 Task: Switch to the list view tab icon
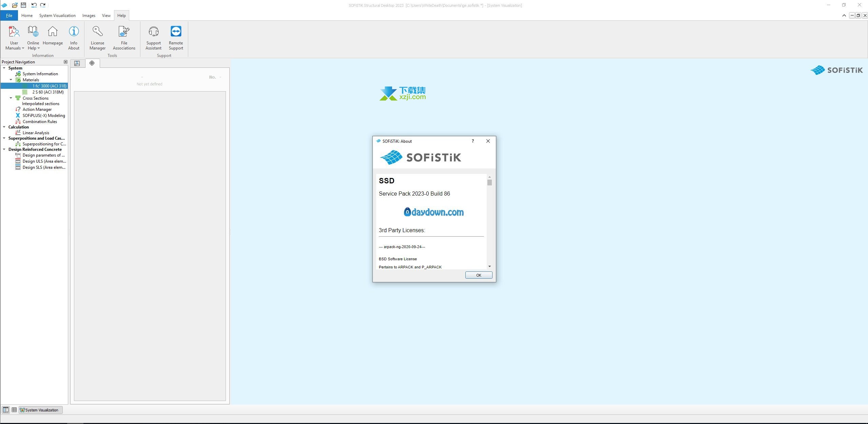(77, 63)
